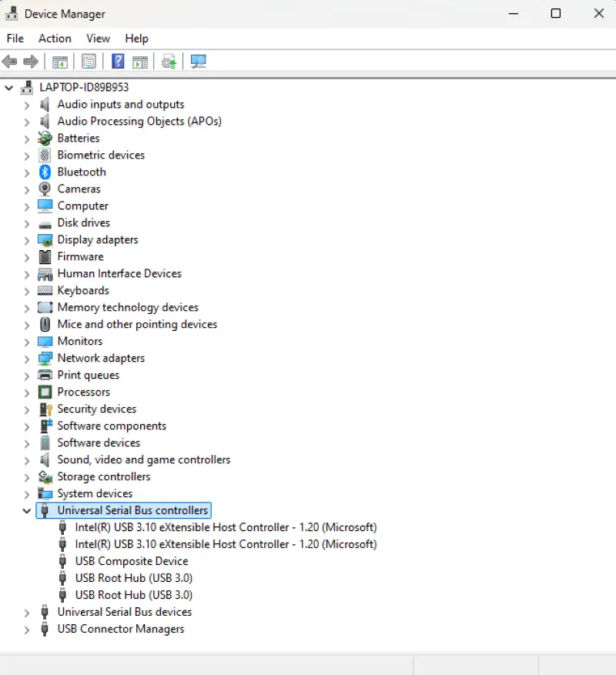Click the Bluetooth device category icon
The height and width of the screenshot is (675, 616).
(x=44, y=172)
